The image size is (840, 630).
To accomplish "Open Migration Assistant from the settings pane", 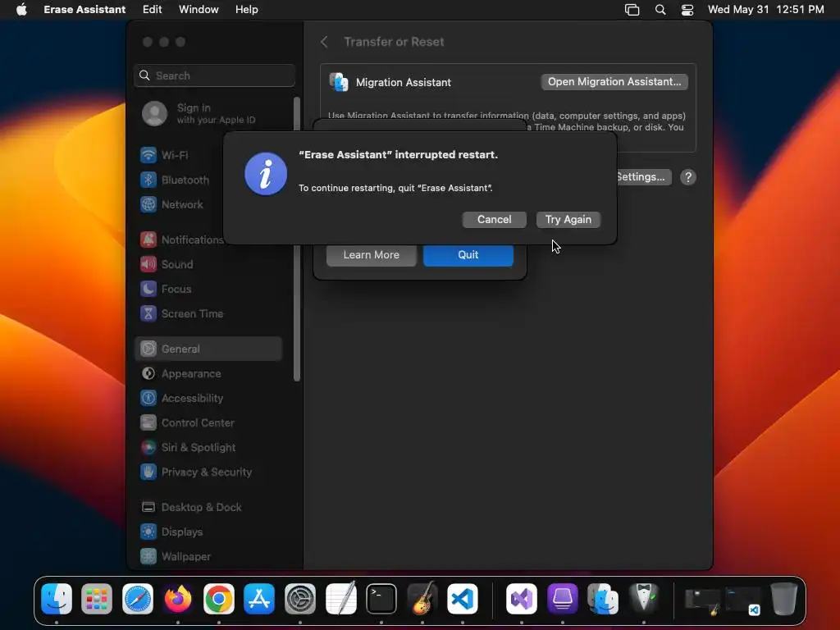I will pyautogui.click(x=614, y=82).
